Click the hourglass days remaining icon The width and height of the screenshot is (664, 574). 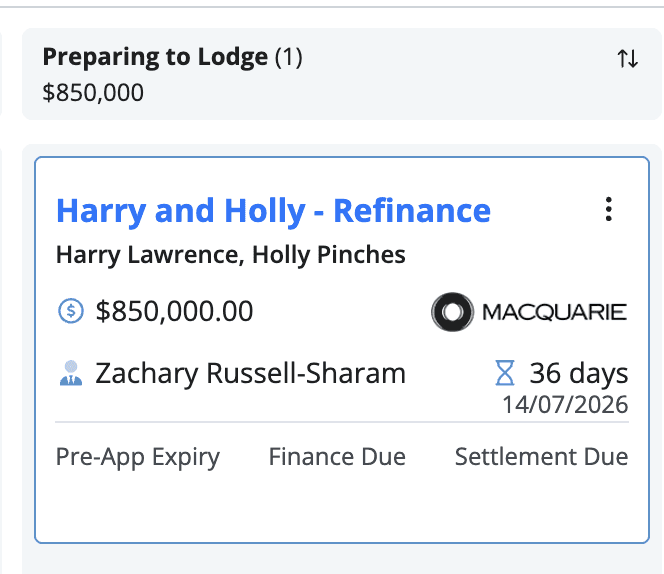point(505,373)
